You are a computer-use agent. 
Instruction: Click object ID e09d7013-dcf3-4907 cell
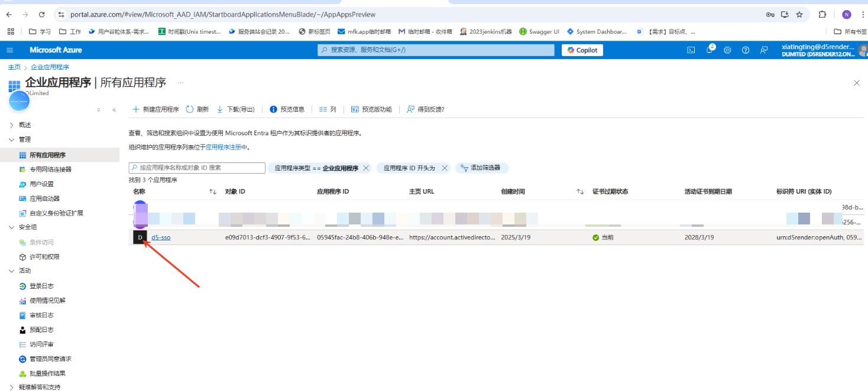[267, 237]
